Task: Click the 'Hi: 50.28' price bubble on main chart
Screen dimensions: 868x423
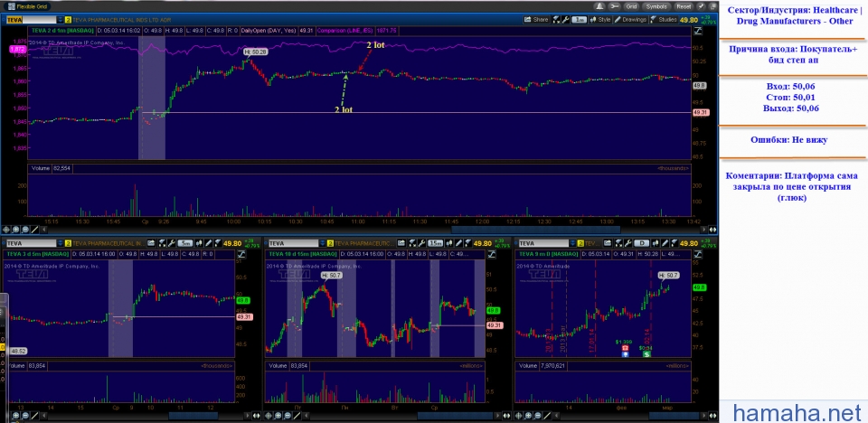Action: point(255,52)
